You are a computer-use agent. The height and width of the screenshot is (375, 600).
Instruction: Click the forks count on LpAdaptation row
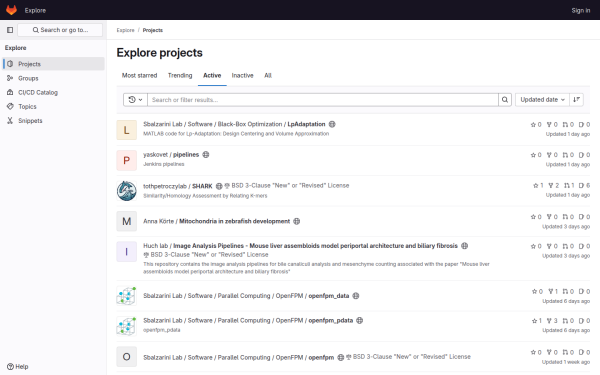pos(552,124)
